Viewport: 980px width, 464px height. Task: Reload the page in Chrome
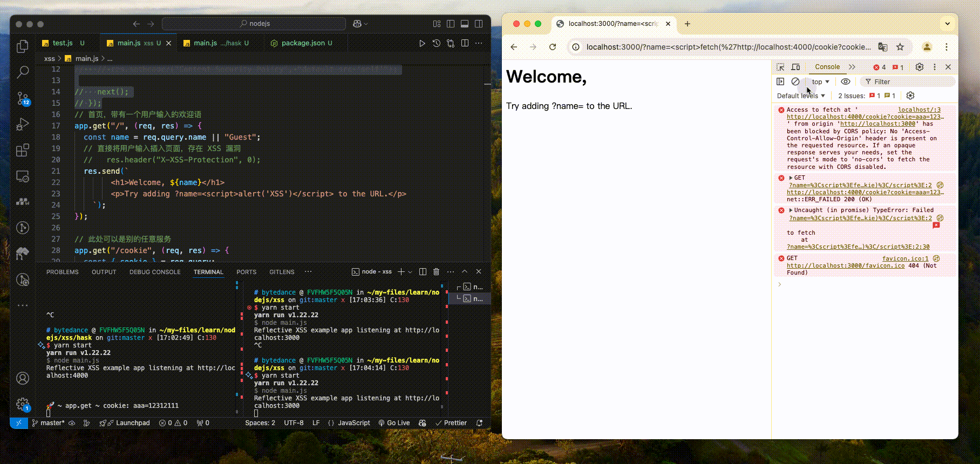[x=553, y=47]
